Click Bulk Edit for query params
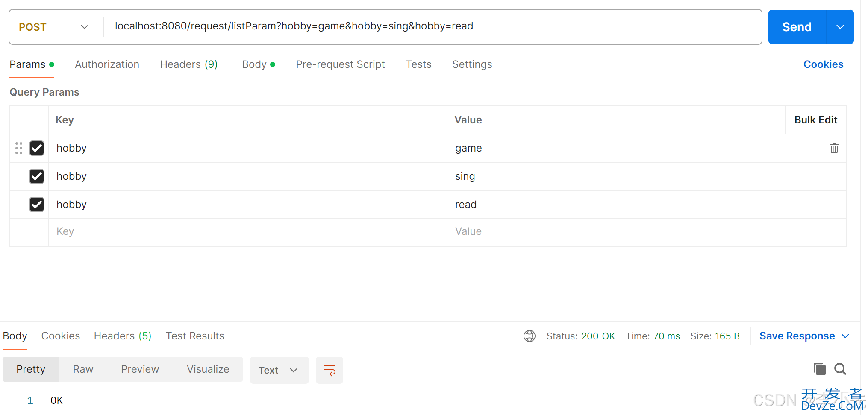The image size is (868, 415). (815, 120)
